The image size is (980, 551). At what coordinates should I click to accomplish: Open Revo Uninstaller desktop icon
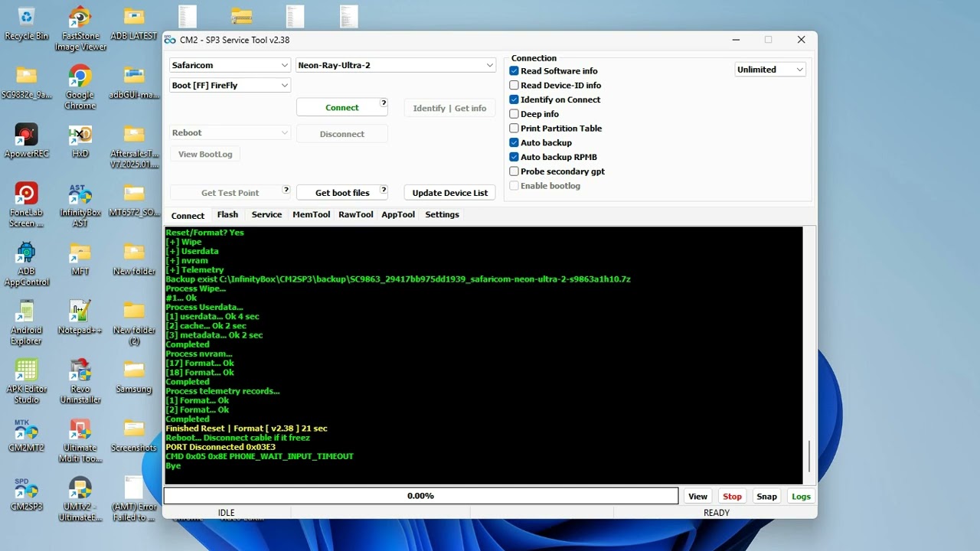[80, 382]
